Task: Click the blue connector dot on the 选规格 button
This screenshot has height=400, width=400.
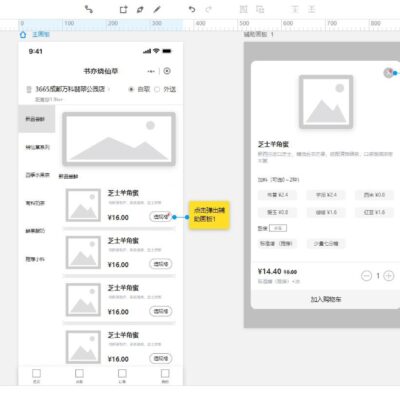Action: pyautogui.click(x=174, y=217)
